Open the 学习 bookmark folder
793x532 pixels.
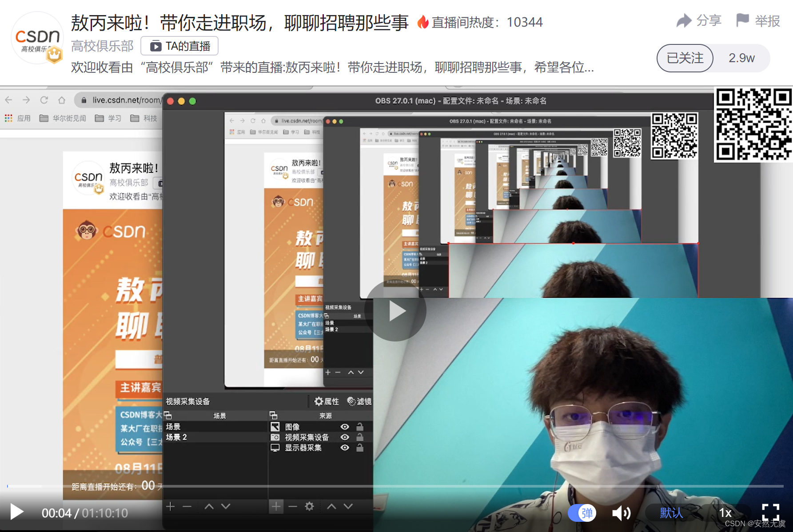tap(108, 118)
